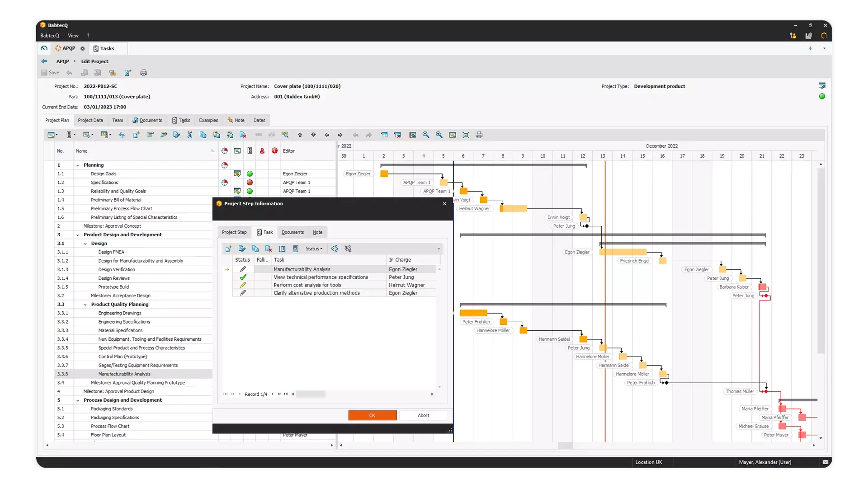The width and height of the screenshot is (868, 488).
Task: Click the OK button in the dialog
Action: 373,415
